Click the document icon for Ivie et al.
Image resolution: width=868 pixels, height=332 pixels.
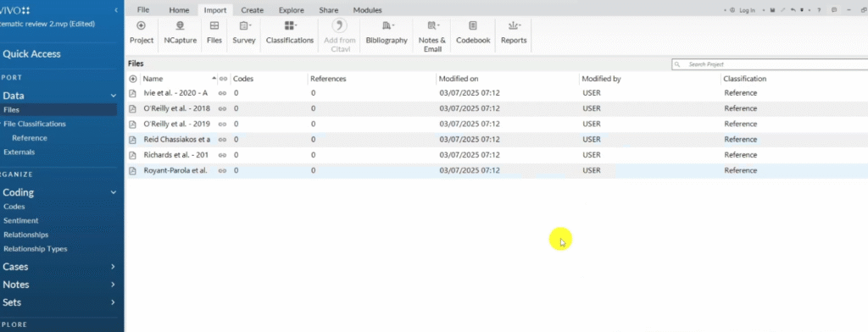point(132,93)
